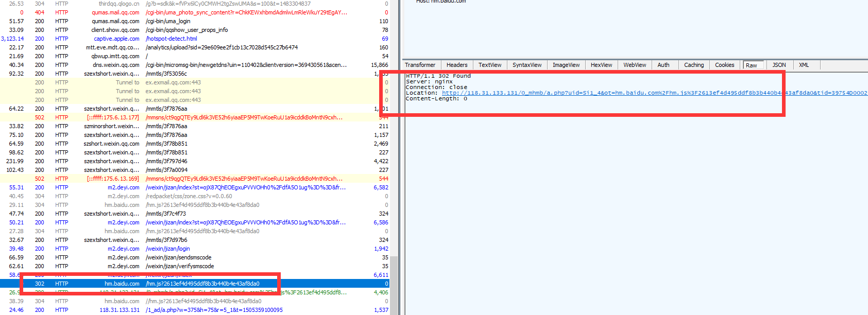
Task: Select the /mmtls/3f7a0094 session row
Action: point(195,170)
